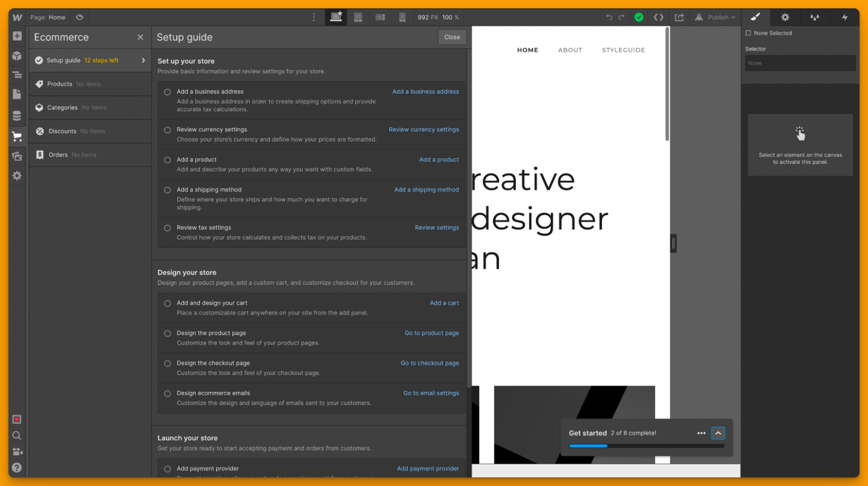Viewport: 868px width, 486px height.
Task: Click the undo arrow
Action: [609, 17]
